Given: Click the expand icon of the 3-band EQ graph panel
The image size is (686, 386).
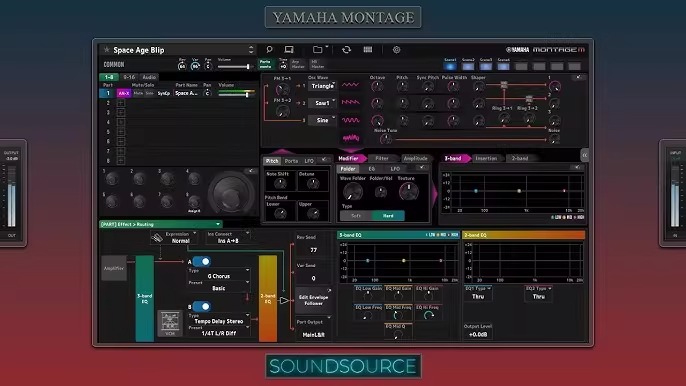Looking at the screenshot, I should [x=577, y=168].
